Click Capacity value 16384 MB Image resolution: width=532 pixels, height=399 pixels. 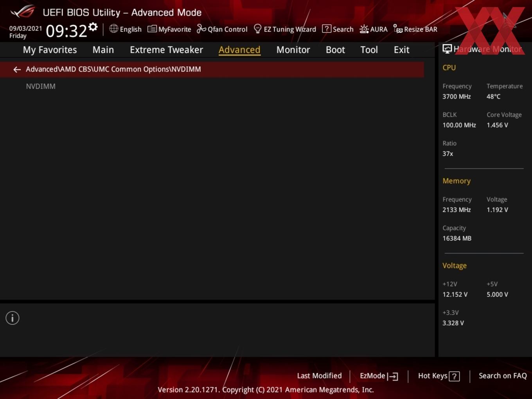pyautogui.click(x=457, y=238)
